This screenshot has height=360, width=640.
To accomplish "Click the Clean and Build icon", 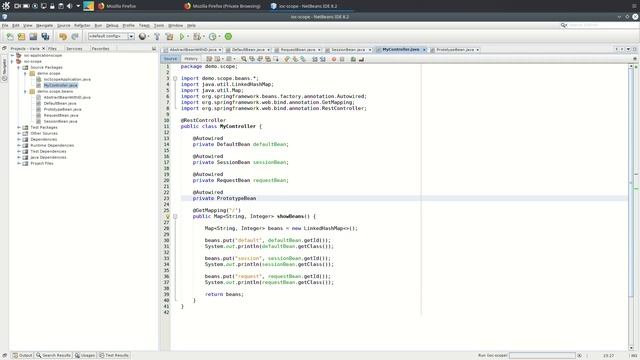I will (x=169, y=37).
